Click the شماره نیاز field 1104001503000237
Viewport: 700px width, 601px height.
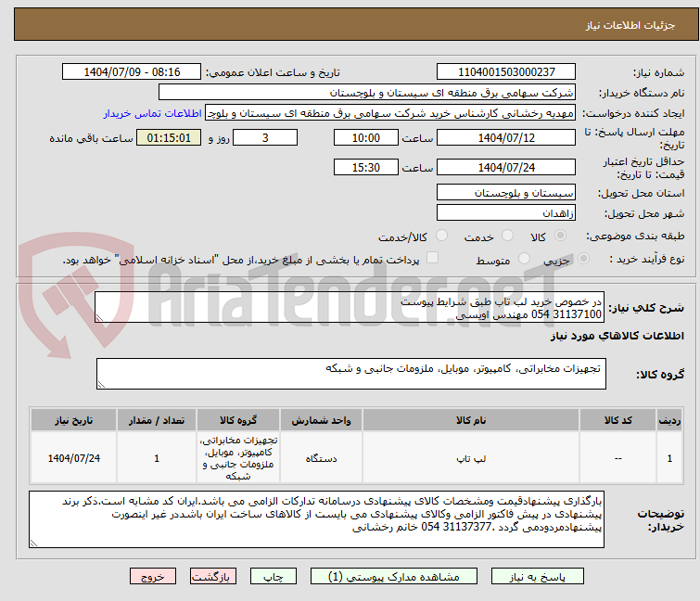point(506,72)
